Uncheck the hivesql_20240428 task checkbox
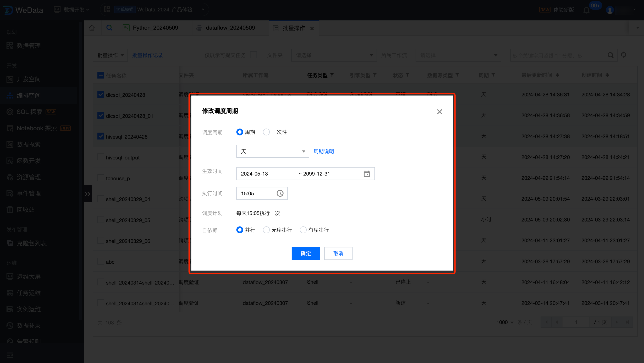The image size is (644, 363). pos(101,136)
